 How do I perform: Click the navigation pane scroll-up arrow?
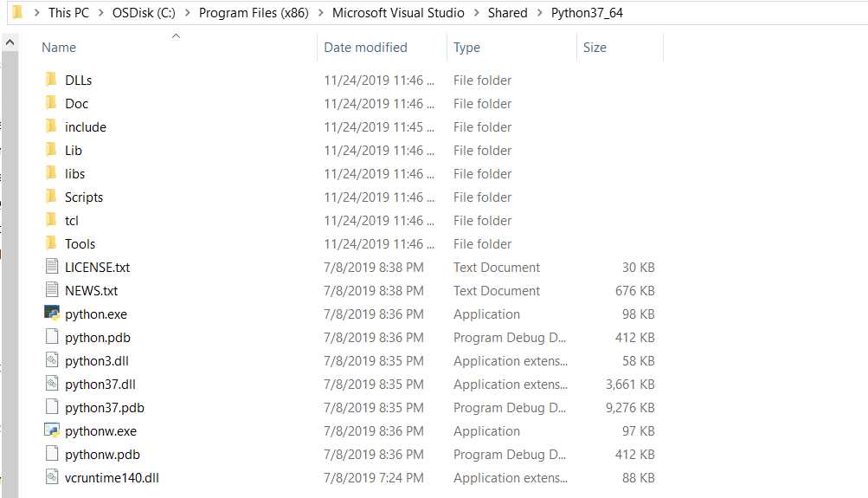click(10, 42)
